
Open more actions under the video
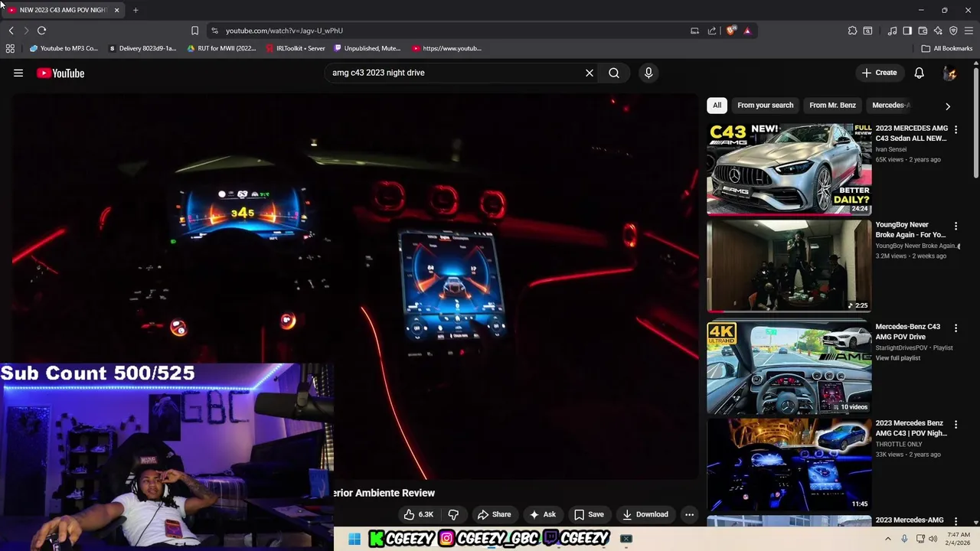click(689, 514)
